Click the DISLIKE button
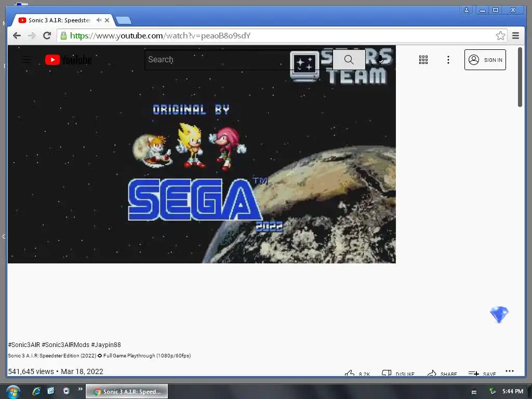Image resolution: width=532 pixels, height=399 pixels. (398, 374)
